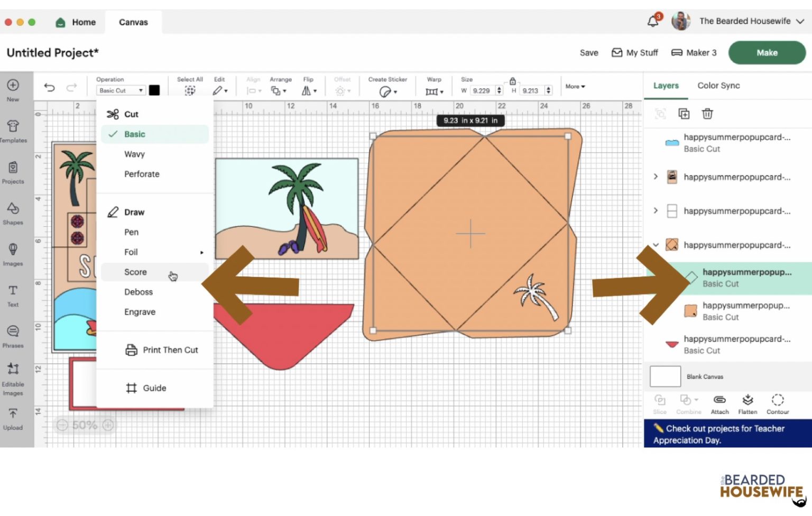Expand the Foil submenu arrow
Viewport: 812px width, 516px height.
(201, 253)
